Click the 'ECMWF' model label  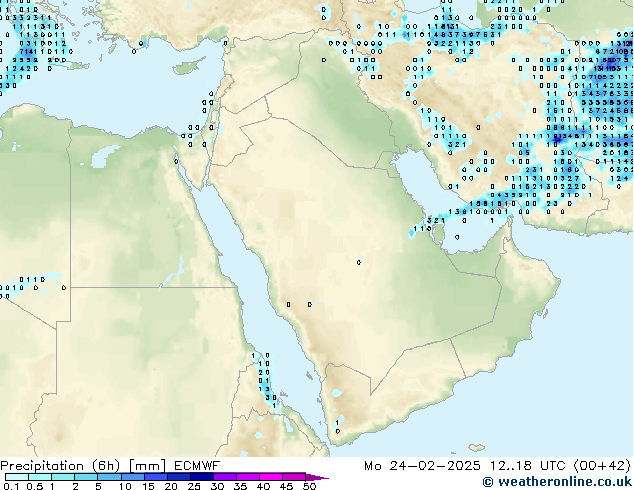tap(197, 466)
